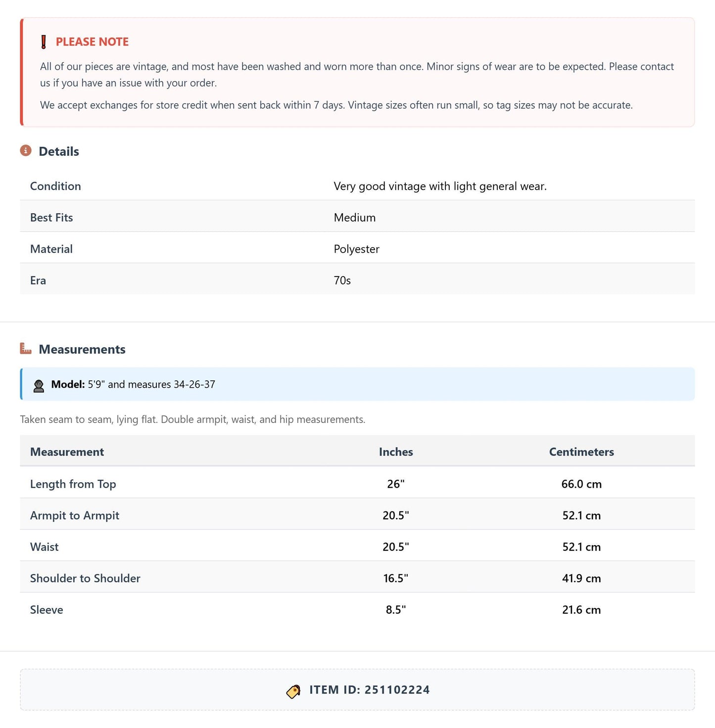Click the red exclamation mark icon

click(44, 42)
